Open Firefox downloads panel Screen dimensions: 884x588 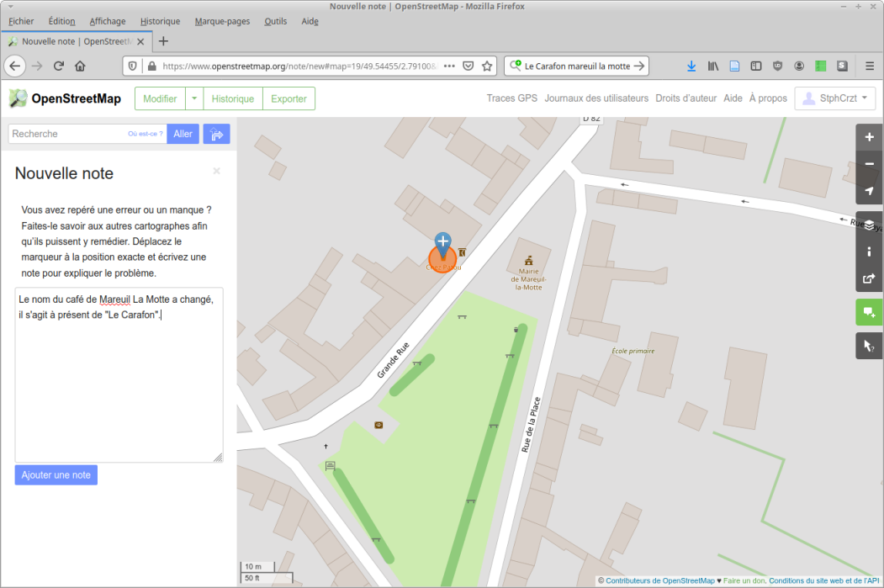(x=691, y=66)
